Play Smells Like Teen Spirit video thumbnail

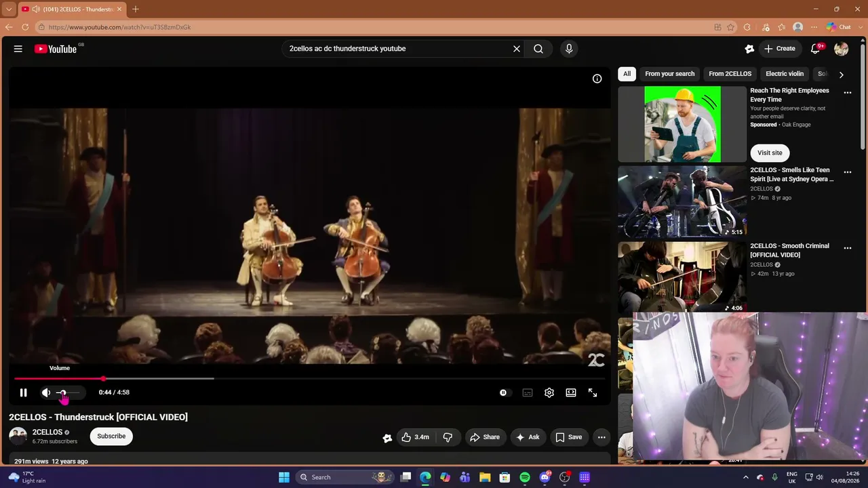tap(682, 202)
